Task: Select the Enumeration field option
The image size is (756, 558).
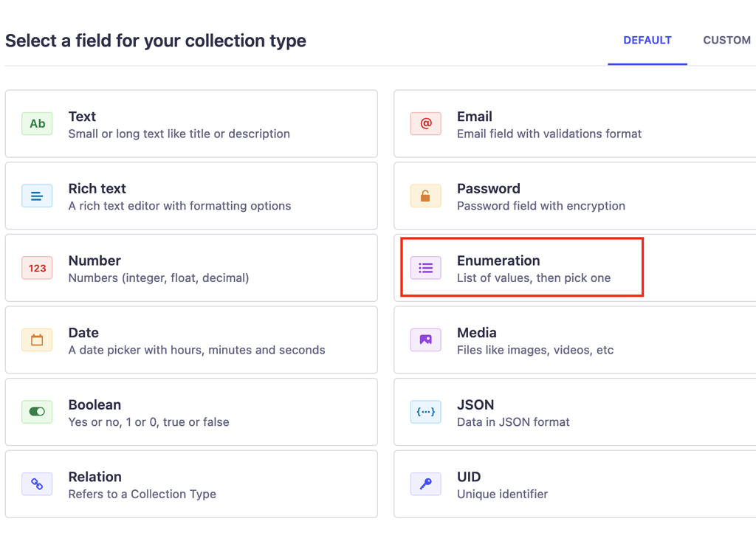Action: click(575, 268)
